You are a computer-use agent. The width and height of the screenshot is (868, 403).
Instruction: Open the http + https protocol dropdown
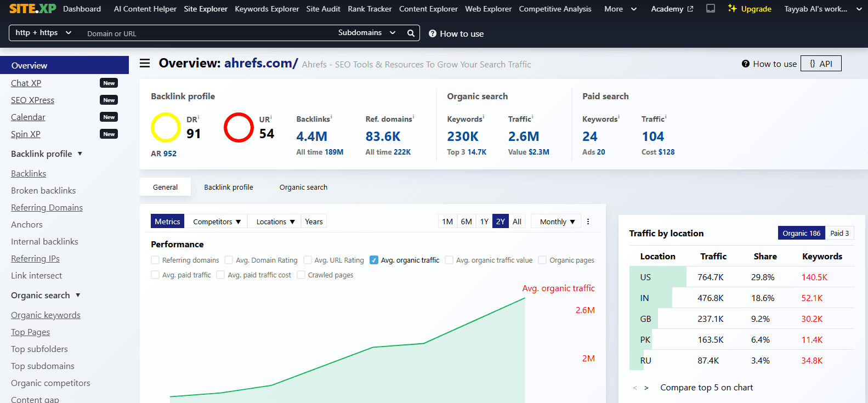(44, 33)
